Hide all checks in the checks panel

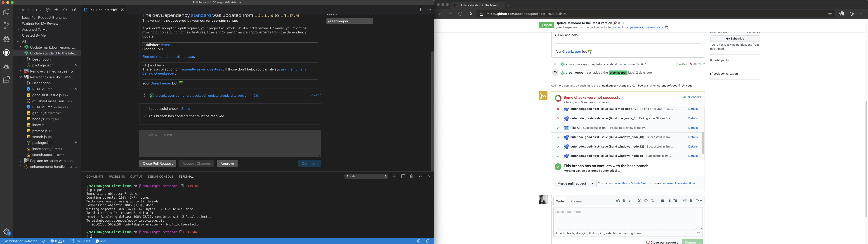point(690,97)
